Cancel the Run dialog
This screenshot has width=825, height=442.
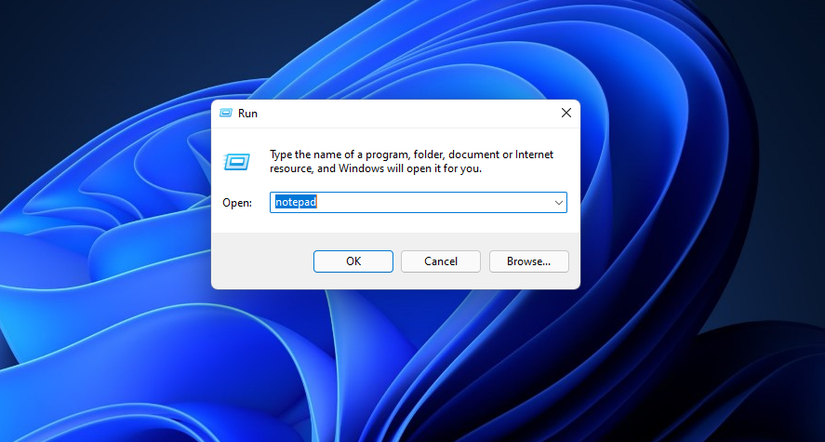click(x=441, y=261)
